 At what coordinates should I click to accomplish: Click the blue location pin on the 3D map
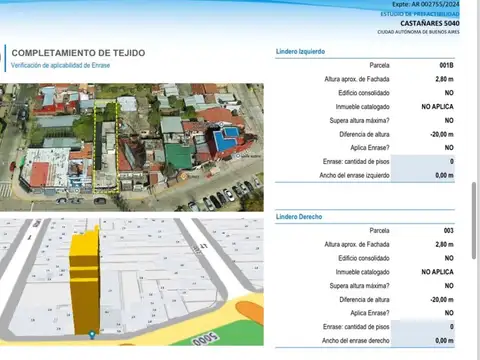pyautogui.click(x=92, y=335)
